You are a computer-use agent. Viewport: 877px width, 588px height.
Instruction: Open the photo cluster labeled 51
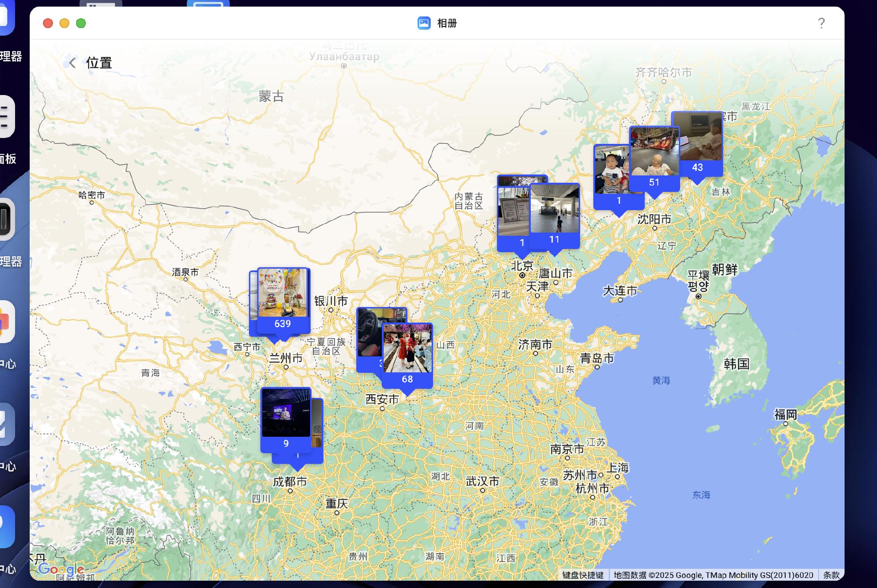click(655, 159)
